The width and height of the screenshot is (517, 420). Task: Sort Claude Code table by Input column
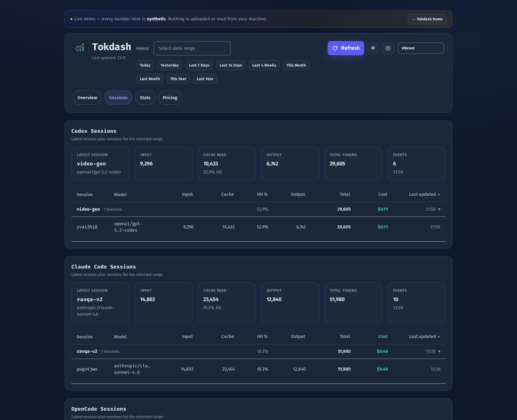tap(187, 336)
